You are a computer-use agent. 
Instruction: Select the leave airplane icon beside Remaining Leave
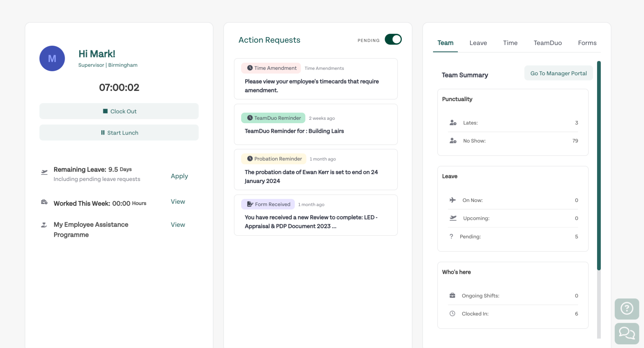tap(44, 172)
